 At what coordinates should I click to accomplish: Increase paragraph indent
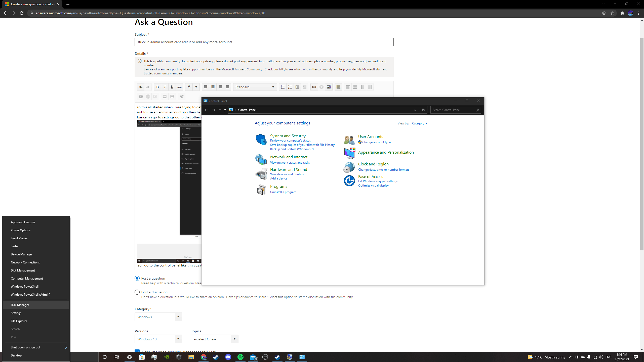coord(297,87)
